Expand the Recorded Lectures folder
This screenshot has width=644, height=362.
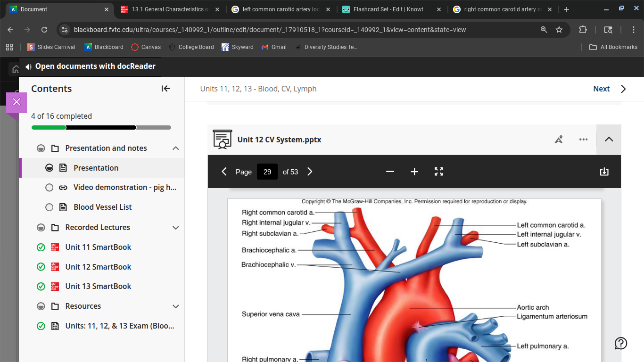point(175,228)
